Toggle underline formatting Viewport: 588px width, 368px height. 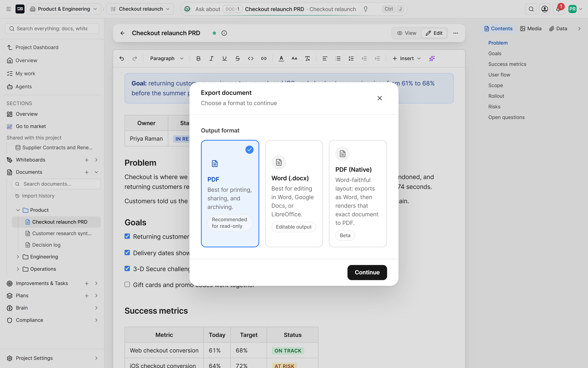(x=225, y=58)
